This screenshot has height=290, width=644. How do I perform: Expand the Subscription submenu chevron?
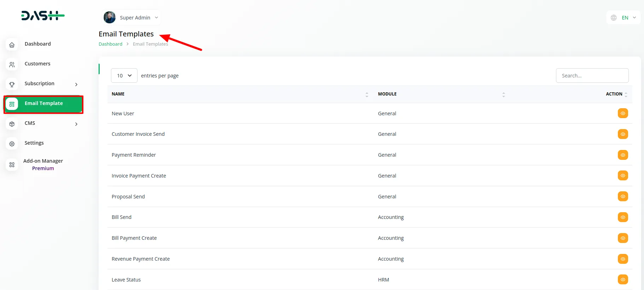point(76,85)
